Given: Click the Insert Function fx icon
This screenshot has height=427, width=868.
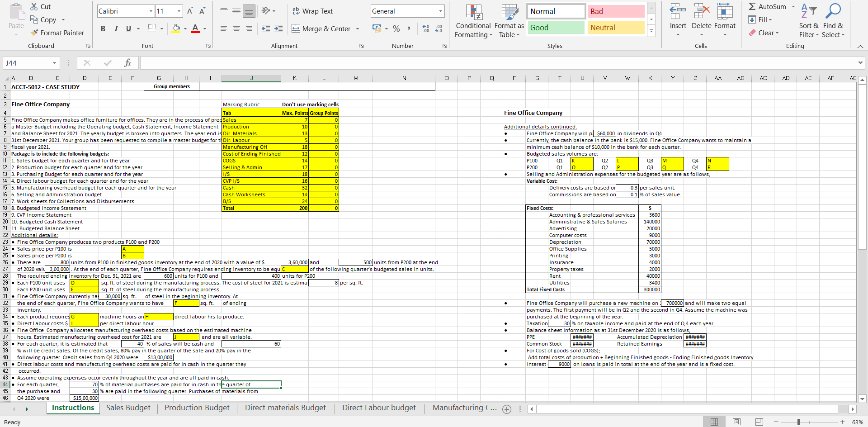Looking at the screenshot, I should point(127,63).
